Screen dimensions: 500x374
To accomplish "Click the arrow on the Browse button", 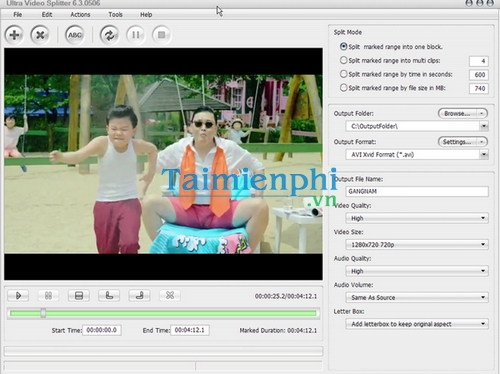I will [x=482, y=114].
